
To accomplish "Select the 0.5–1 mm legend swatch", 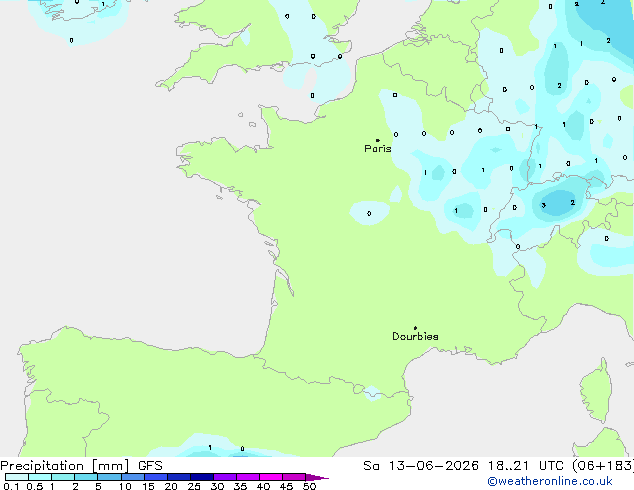I will tap(40, 477).
